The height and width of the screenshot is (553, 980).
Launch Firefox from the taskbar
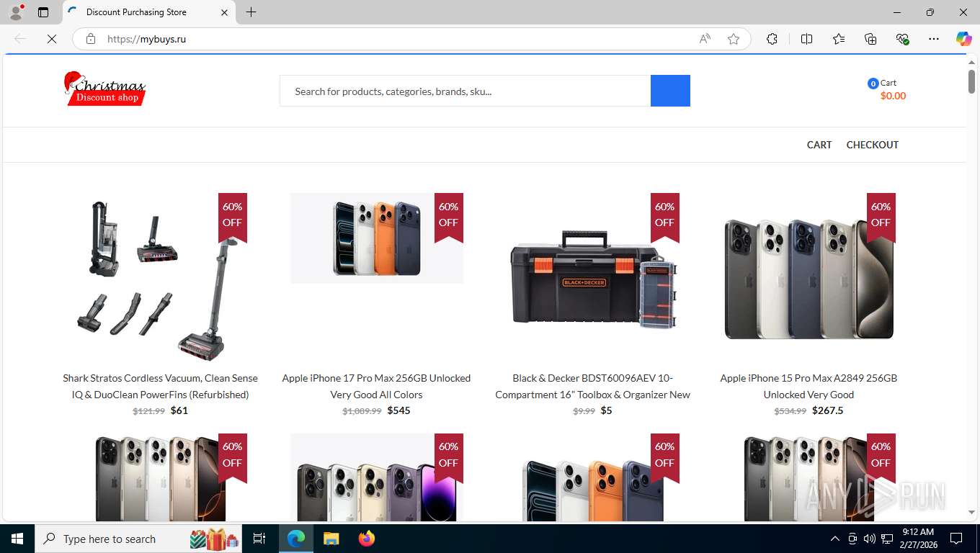pos(367,539)
